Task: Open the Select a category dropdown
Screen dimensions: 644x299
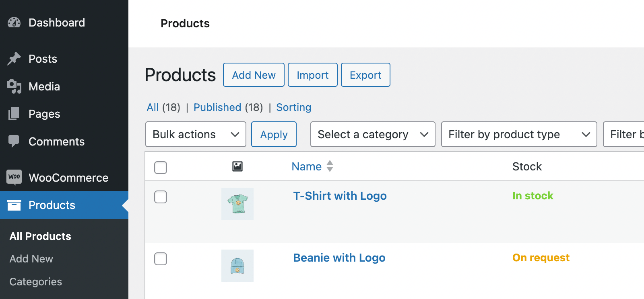Action: [373, 134]
